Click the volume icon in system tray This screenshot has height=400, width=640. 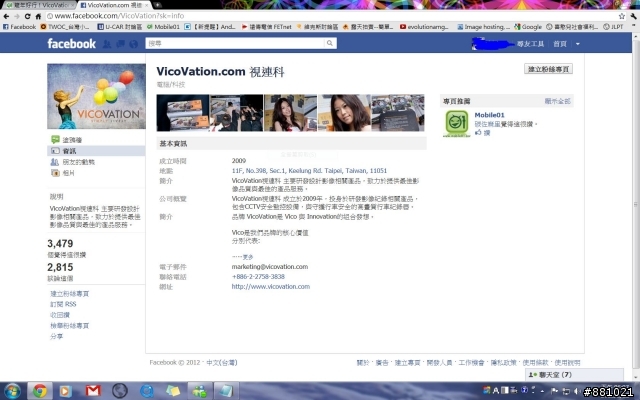tap(576, 391)
